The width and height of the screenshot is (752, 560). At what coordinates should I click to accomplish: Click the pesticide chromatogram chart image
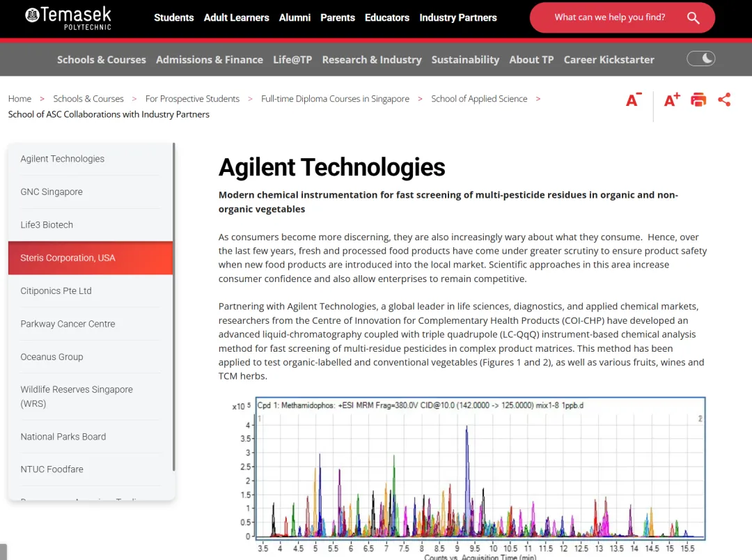tap(468, 478)
